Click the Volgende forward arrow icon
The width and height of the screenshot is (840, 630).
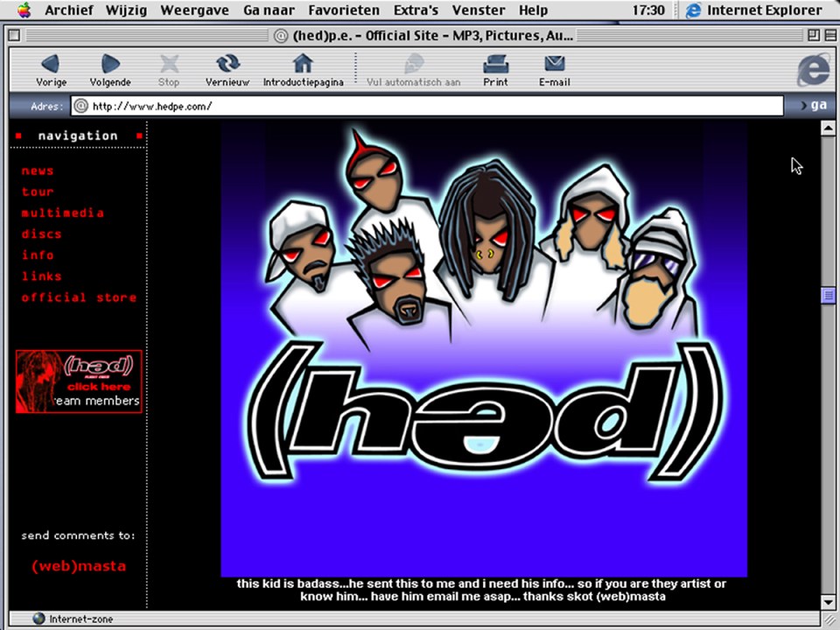click(x=110, y=64)
